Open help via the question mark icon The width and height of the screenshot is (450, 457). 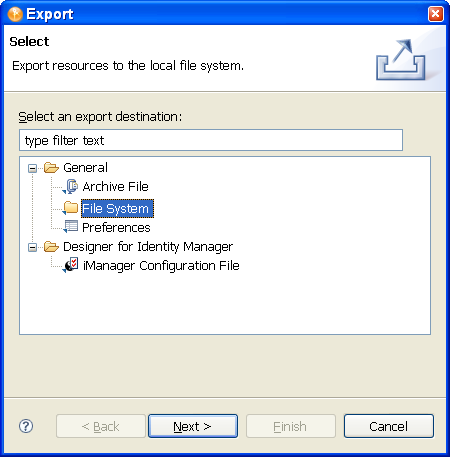[x=26, y=426]
